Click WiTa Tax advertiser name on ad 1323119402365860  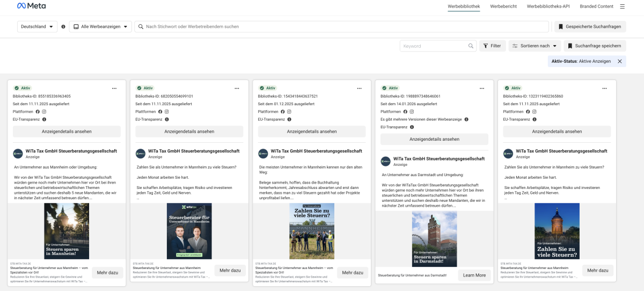coord(561,151)
